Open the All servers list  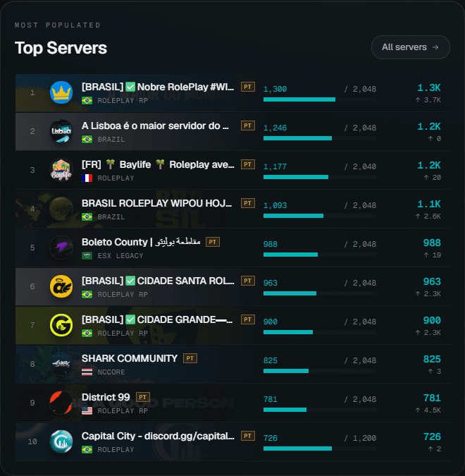coord(411,47)
